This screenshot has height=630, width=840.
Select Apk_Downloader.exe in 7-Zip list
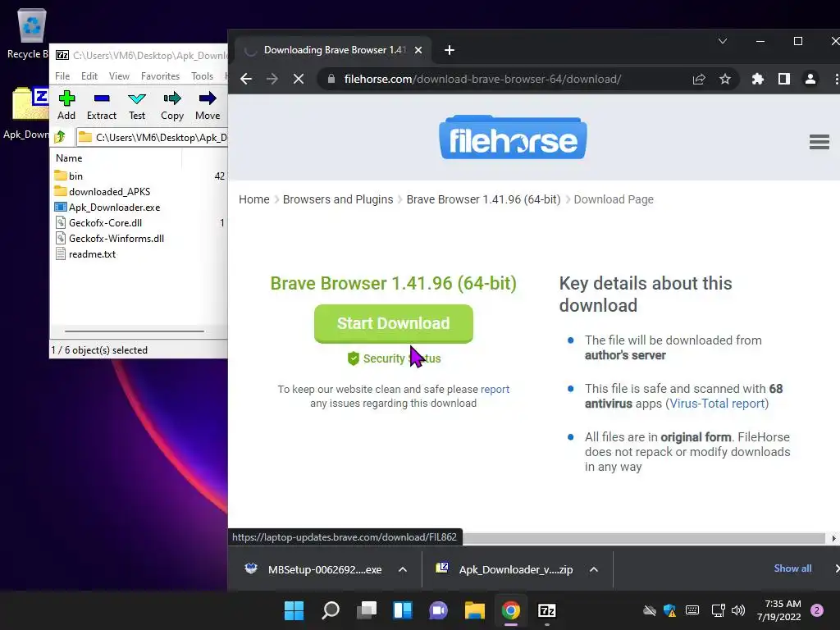114,207
